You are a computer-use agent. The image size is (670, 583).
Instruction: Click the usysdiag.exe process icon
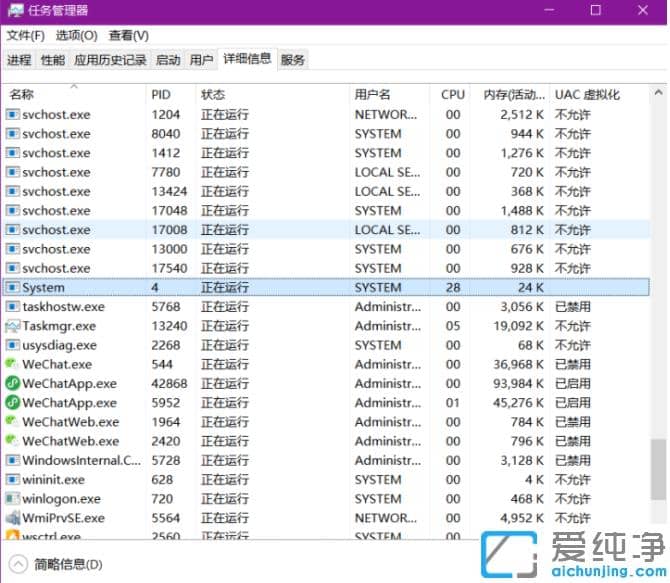click(x=12, y=345)
